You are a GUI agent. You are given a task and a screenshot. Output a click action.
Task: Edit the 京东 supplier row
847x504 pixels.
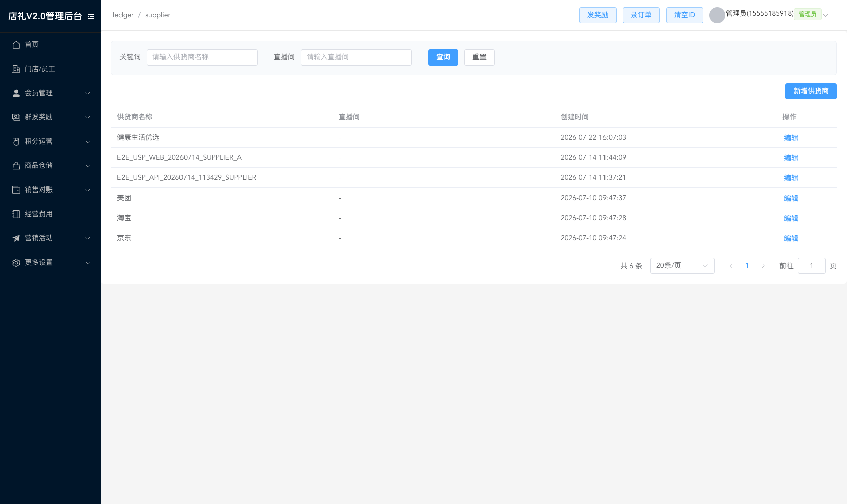791,238
